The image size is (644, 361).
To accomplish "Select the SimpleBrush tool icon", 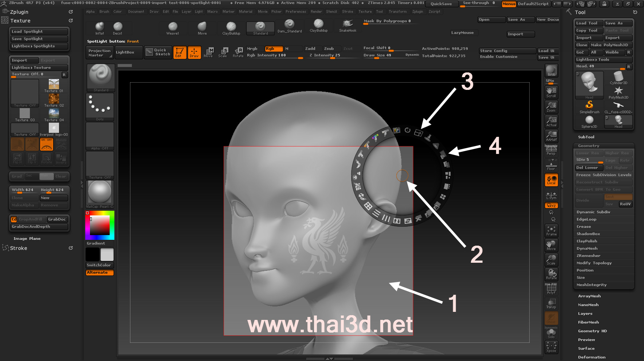I will point(589,107).
